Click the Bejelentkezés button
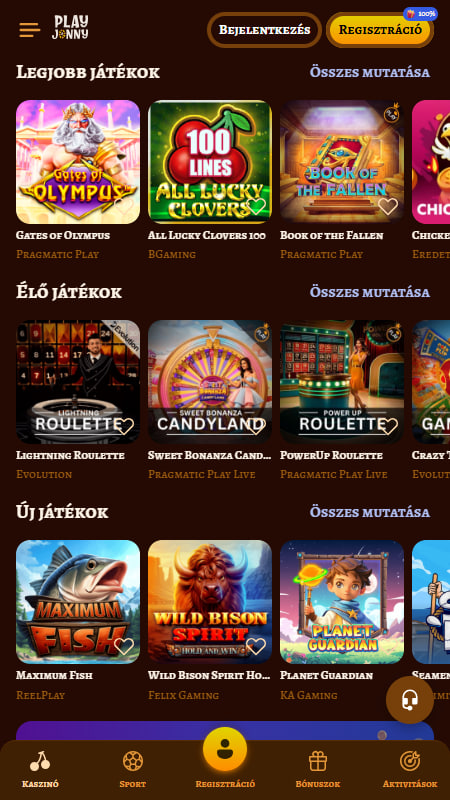This screenshot has width=450, height=800. coord(264,30)
